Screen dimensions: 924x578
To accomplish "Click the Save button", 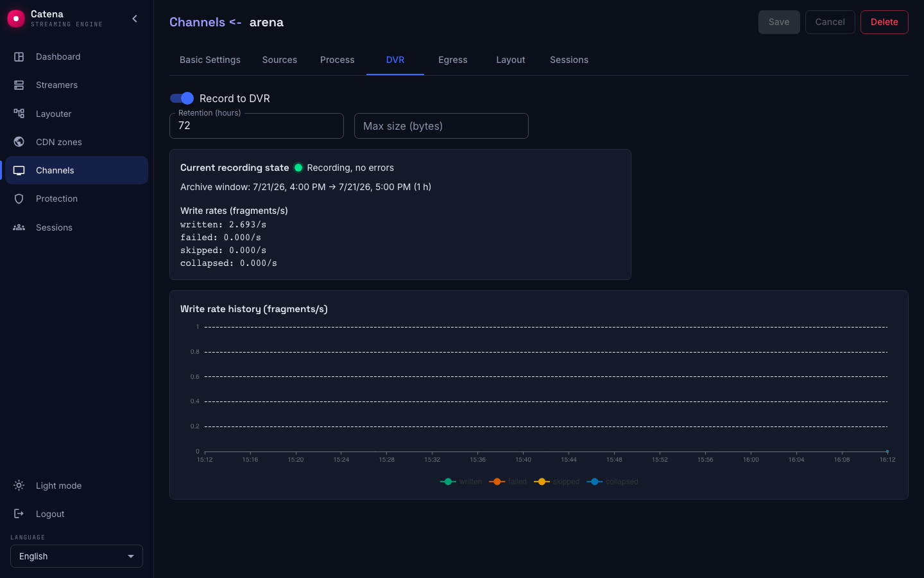I will pos(779,22).
